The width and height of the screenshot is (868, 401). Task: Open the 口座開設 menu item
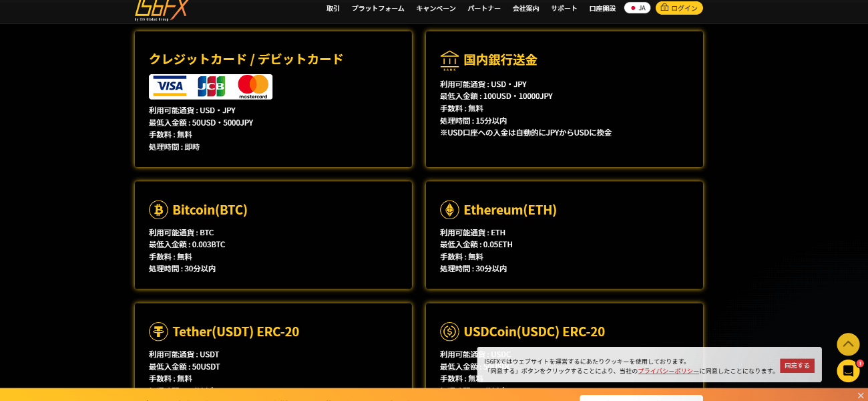pos(602,8)
